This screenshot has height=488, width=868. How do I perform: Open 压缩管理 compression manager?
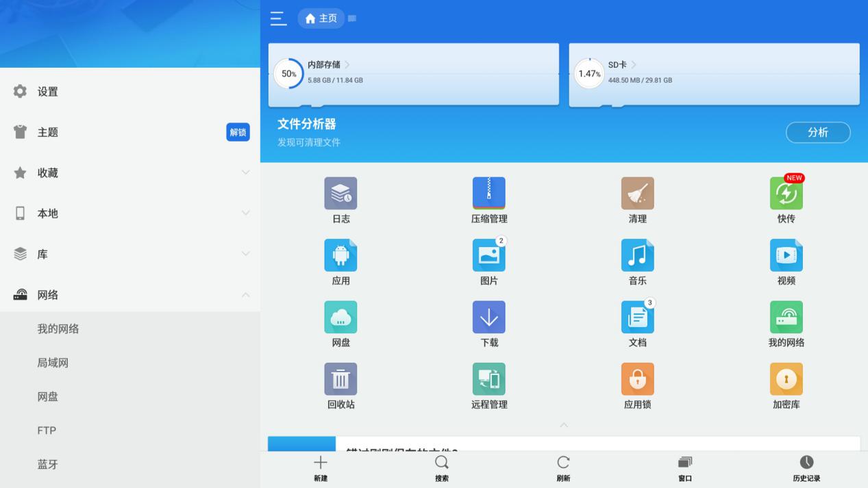[489, 193]
